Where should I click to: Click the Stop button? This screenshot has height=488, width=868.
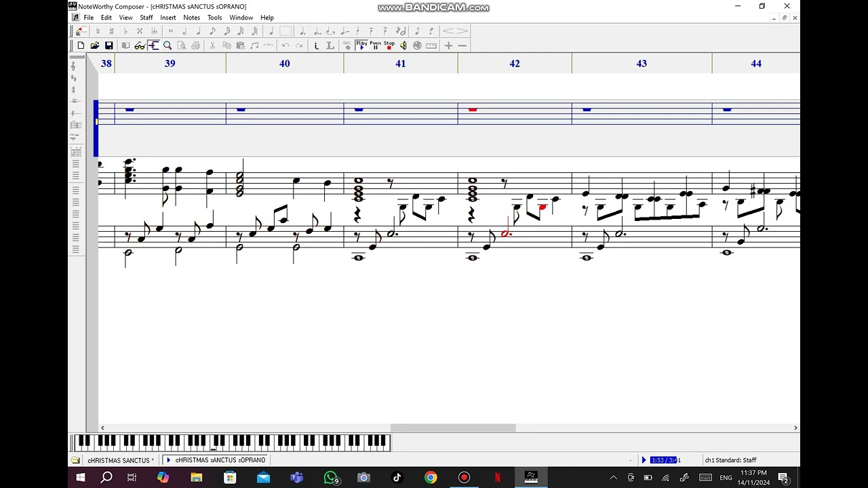tap(389, 45)
